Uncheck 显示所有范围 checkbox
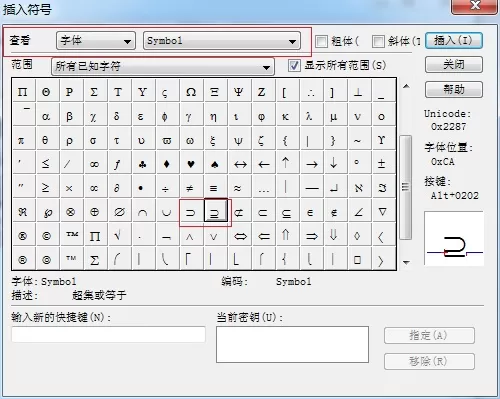 pos(294,65)
